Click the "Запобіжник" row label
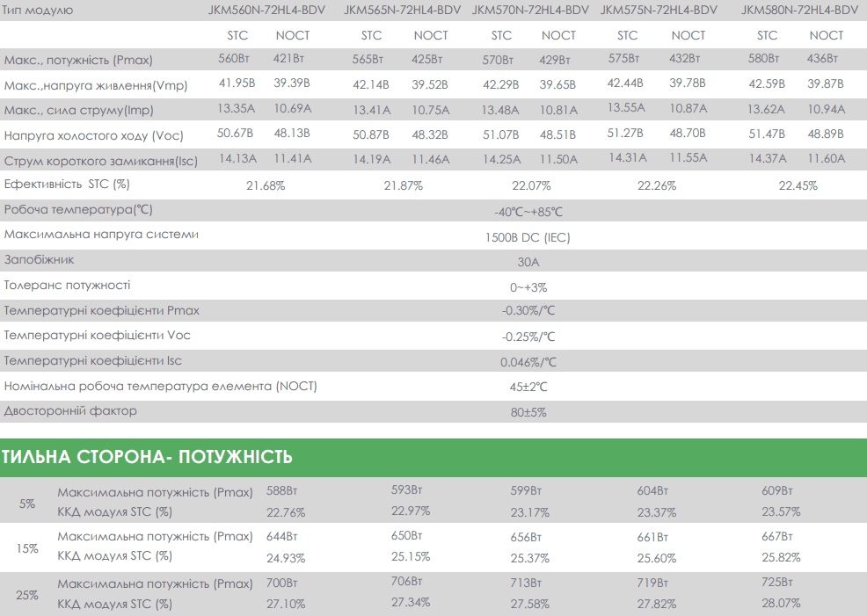 [39, 260]
